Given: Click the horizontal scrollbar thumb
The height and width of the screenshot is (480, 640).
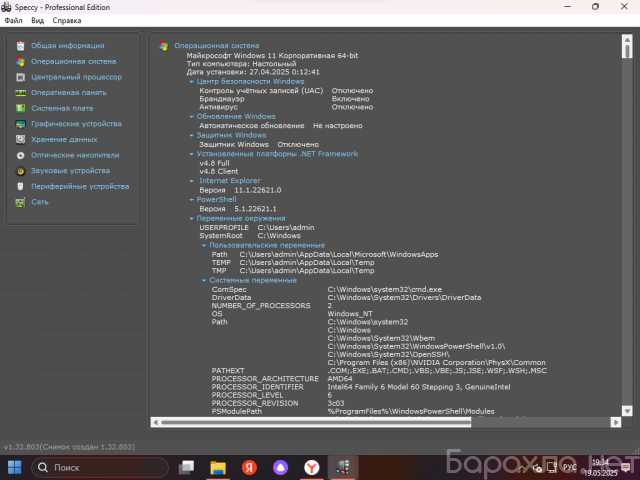Looking at the screenshot, I should tap(316, 422).
